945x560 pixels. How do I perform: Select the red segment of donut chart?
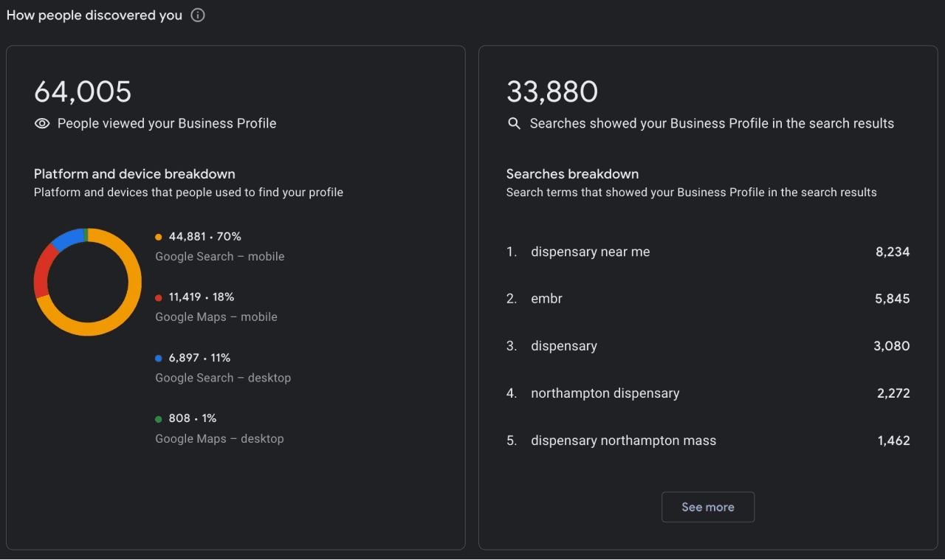43,270
